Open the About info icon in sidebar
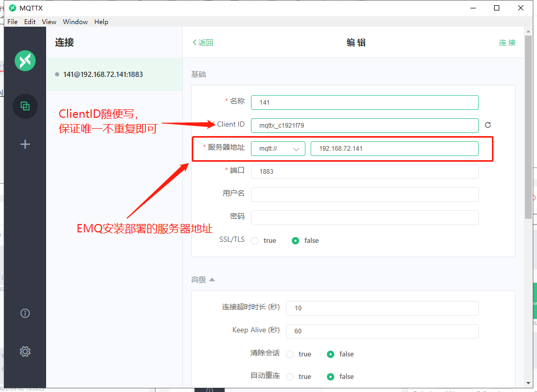 tap(25, 313)
